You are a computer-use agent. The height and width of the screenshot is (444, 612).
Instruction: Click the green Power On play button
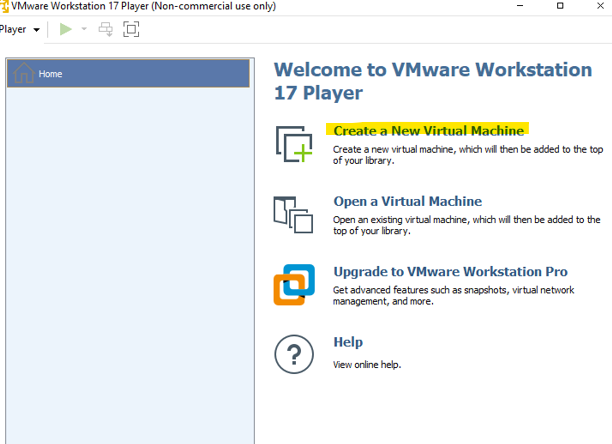pos(66,29)
